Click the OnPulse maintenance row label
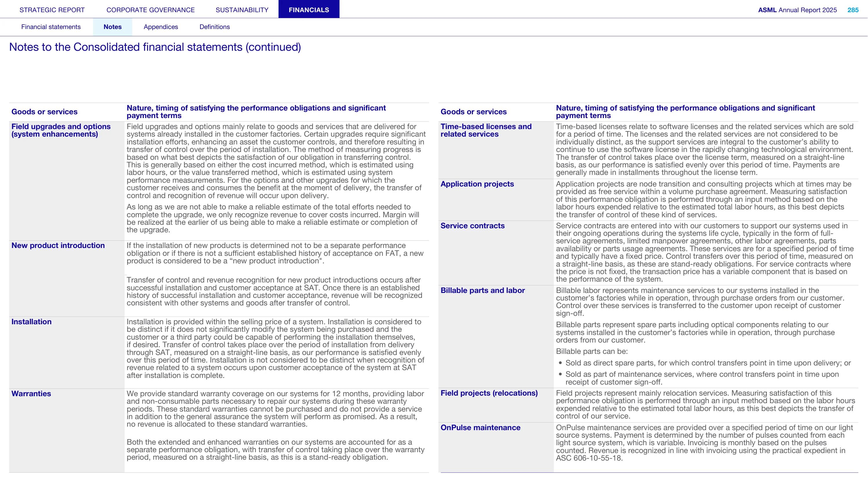This screenshot has height=489, width=868. point(480,428)
